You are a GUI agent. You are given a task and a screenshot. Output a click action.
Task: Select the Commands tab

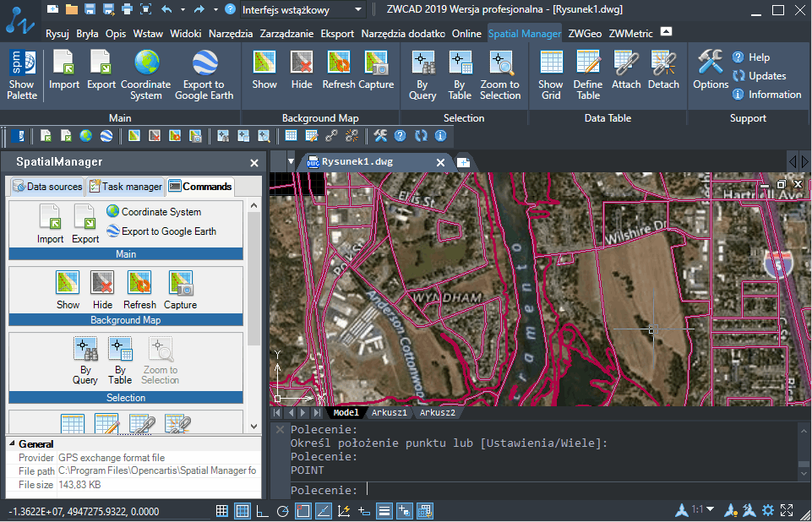[x=200, y=187]
